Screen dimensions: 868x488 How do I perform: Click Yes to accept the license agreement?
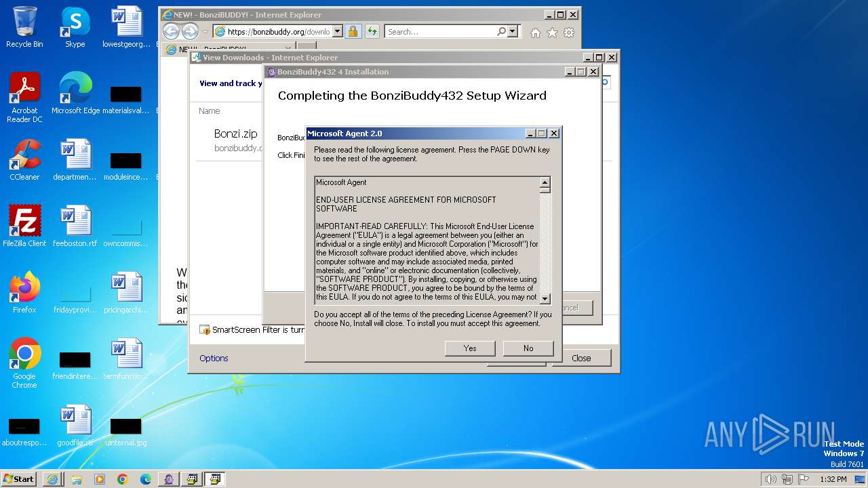[x=470, y=348]
